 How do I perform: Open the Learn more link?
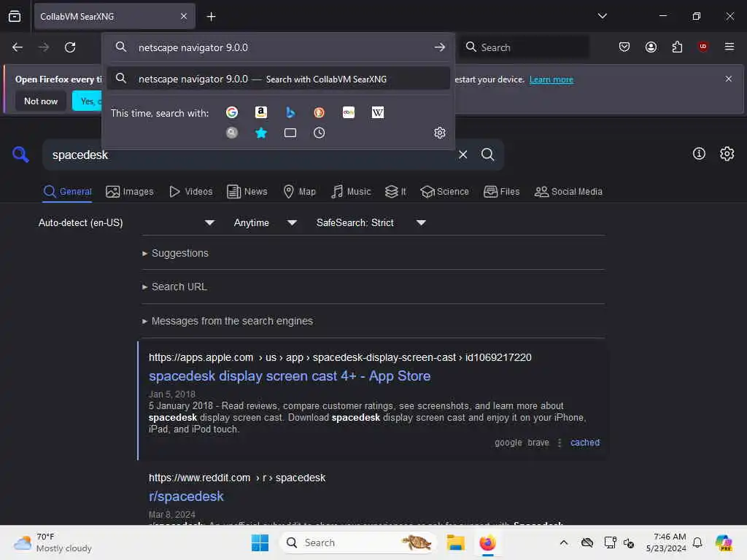click(x=551, y=79)
